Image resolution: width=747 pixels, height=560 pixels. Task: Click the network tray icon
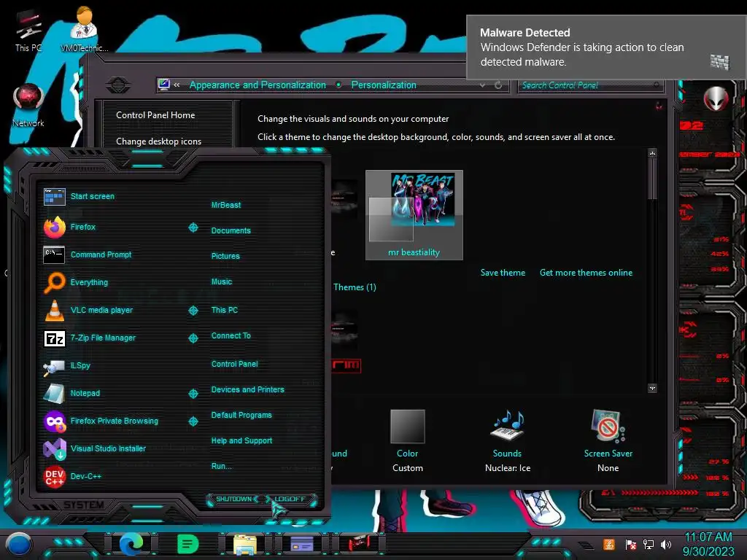tap(648, 544)
